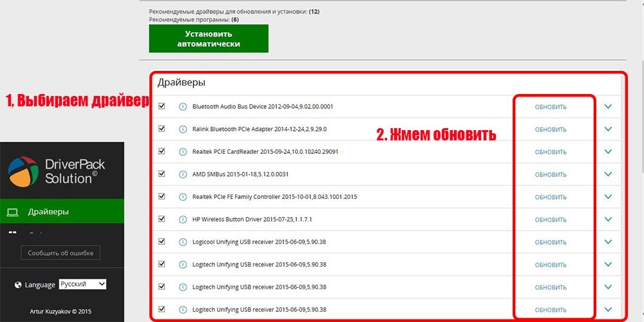Deselect Realtek PCIe FE Family Controller checkbox
Image resolution: width=644 pixels, height=322 pixels.
(162, 196)
